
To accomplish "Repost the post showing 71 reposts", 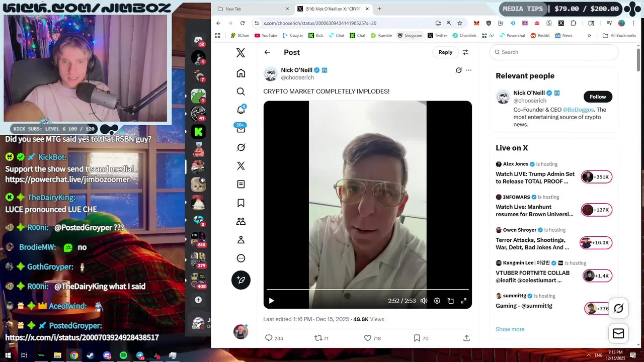I will point(321,338).
